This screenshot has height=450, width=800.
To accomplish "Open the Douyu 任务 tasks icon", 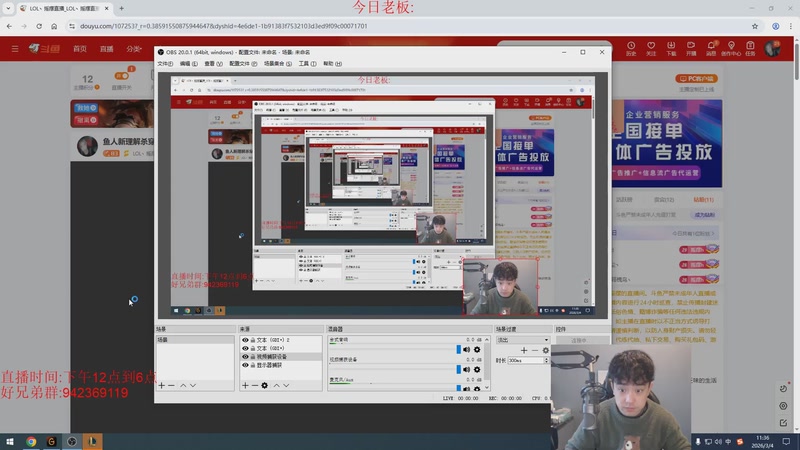I will click(750, 48).
